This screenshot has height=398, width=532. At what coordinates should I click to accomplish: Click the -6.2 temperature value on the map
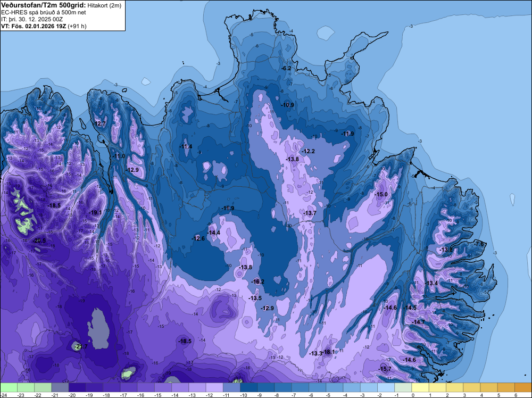pyautogui.click(x=287, y=68)
